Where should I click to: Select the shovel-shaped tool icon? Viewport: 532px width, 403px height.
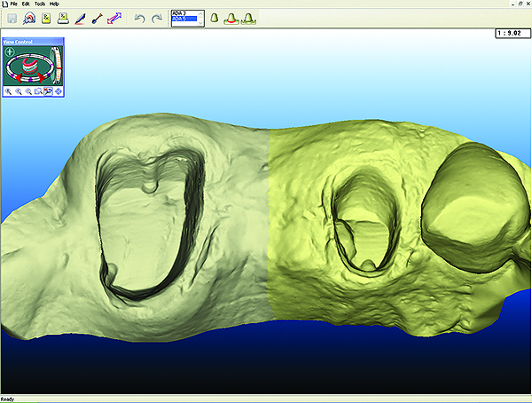click(98, 18)
